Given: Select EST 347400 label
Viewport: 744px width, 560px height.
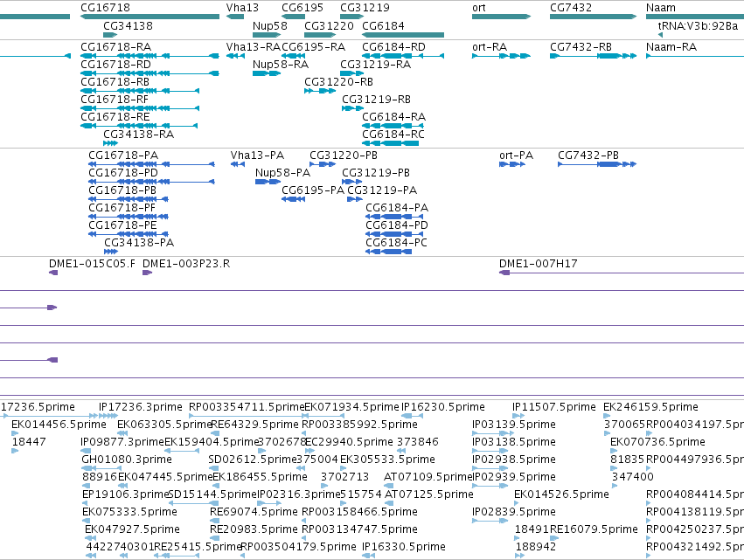Looking at the screenshot, I should pyautogui.click(x=633, y=477).
